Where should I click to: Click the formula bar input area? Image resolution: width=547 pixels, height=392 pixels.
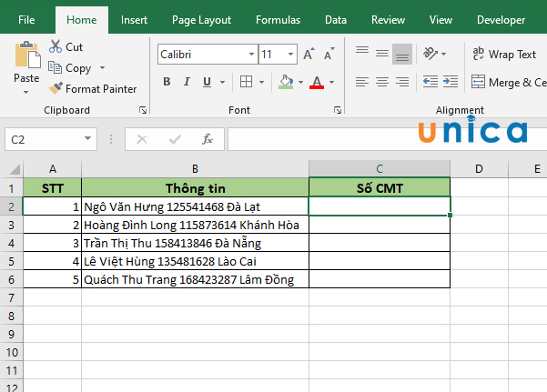(x=387, y=139)
